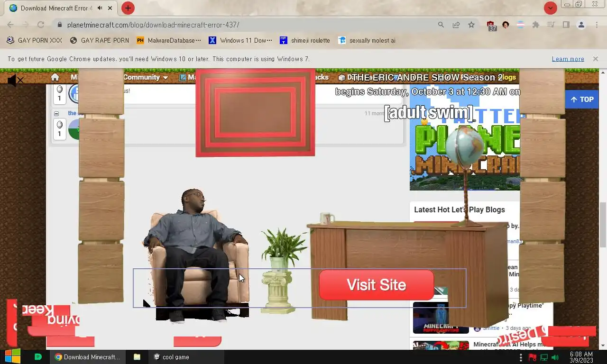Viewport: 607px width, 364px height.
Task: Expand the Community dropdown menu
Action: click(146, 77)
